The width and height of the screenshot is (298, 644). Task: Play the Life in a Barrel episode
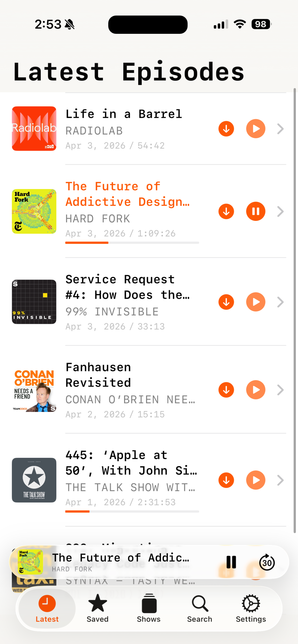[x=256, y=129]
